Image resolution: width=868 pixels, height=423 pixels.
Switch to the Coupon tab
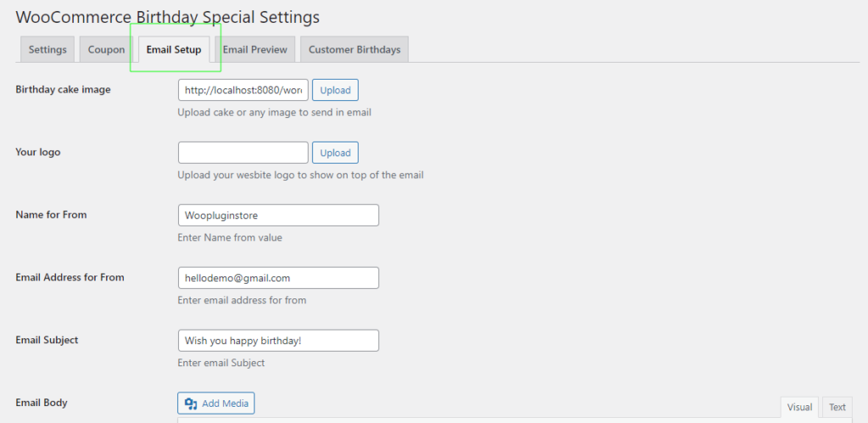pos(106,49)
